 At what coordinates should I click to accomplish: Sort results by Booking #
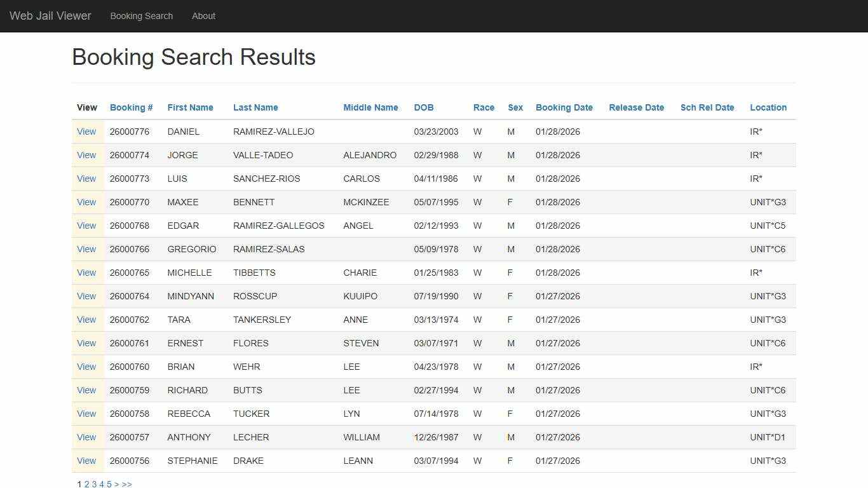coord(131,107)
